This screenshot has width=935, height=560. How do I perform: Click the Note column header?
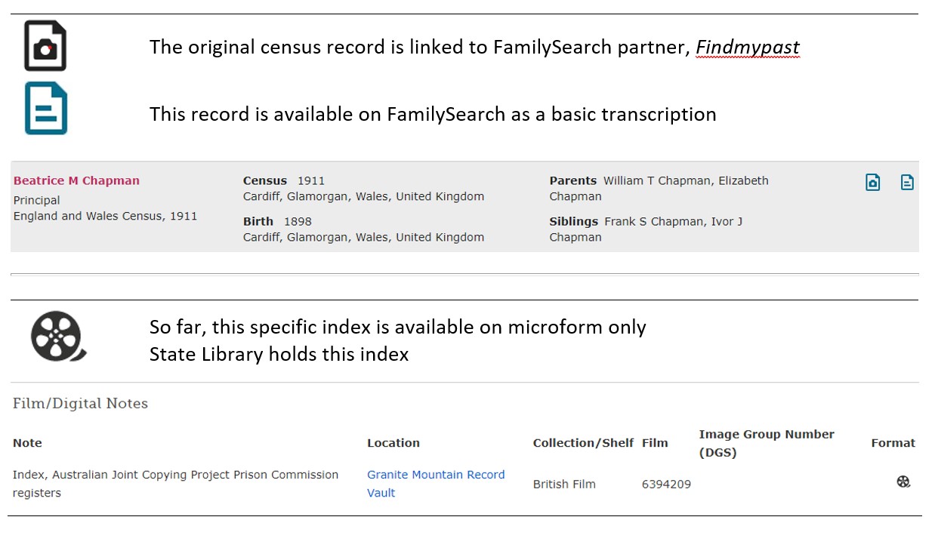click(x=27, y=443)
